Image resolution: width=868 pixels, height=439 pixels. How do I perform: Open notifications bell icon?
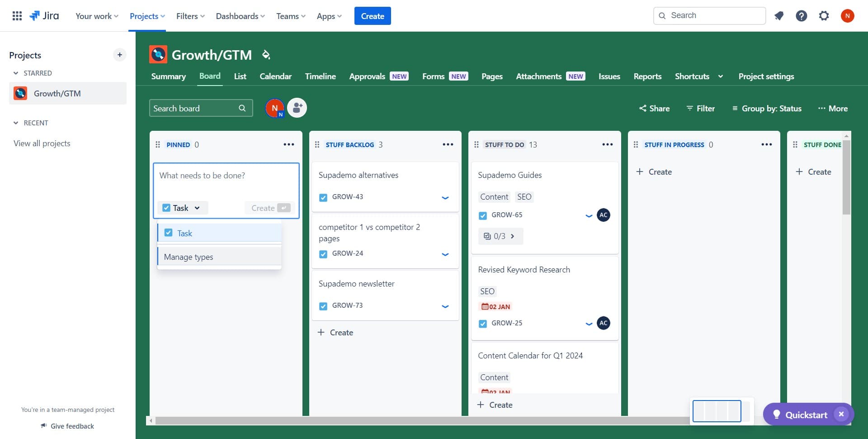click(x=778, y=15)
